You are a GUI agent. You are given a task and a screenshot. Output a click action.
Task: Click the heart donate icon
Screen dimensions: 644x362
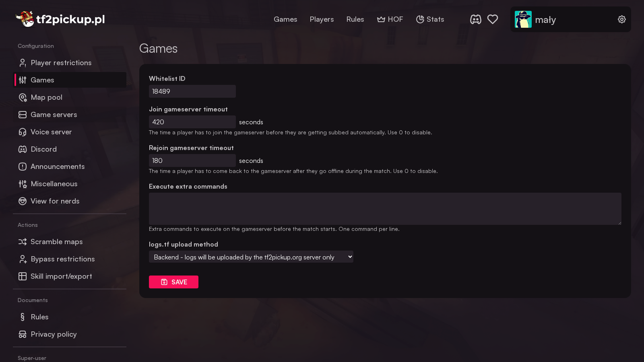click(493, 19)
